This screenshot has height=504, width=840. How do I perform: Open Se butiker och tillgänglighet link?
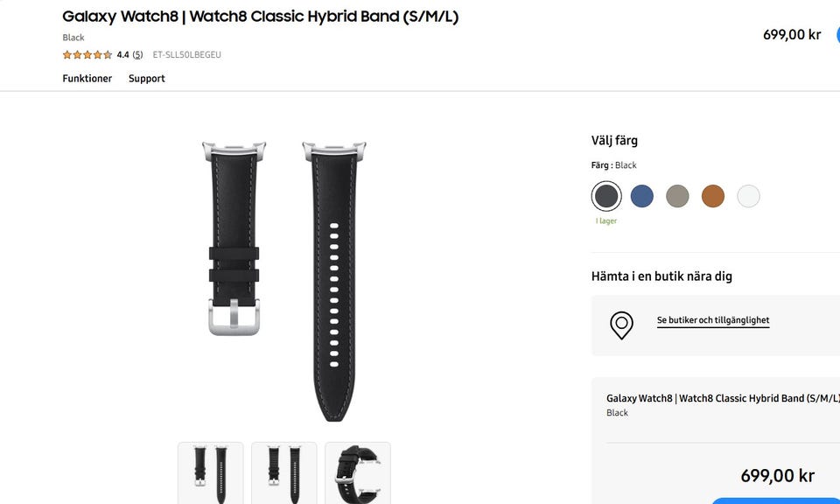713,320
